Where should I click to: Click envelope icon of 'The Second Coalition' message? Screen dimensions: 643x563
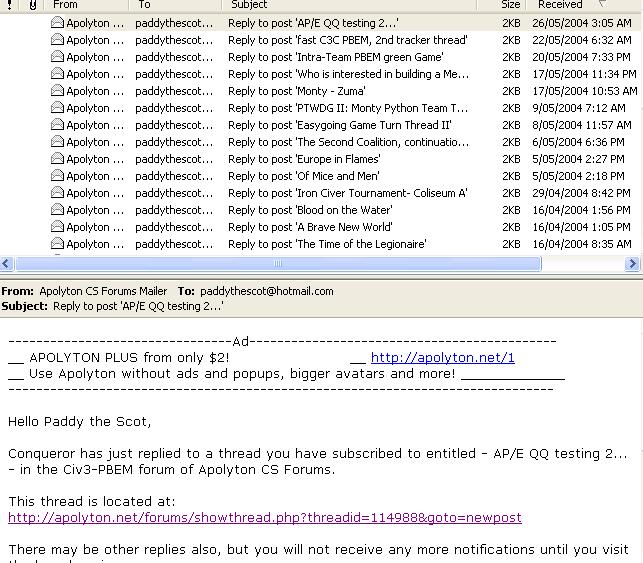57,142
